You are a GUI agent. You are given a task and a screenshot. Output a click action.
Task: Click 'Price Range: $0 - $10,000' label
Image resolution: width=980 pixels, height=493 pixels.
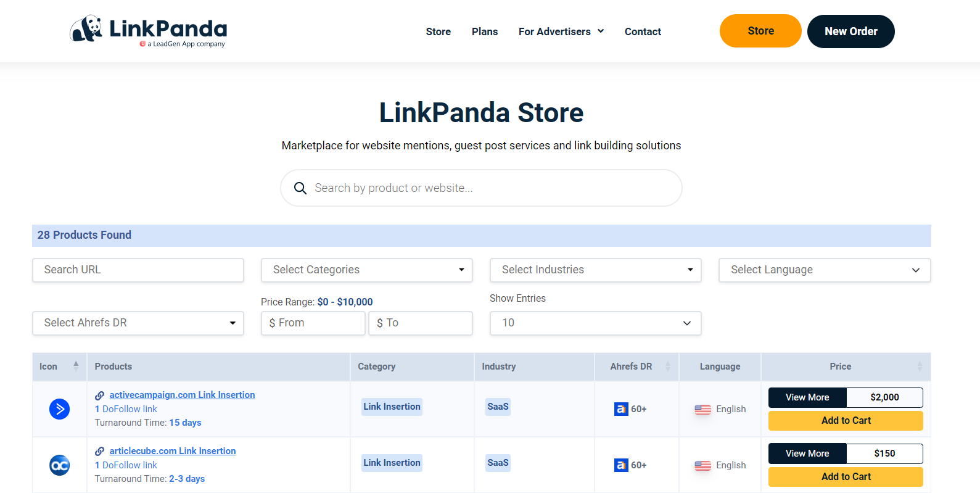(x=316, y=302)
